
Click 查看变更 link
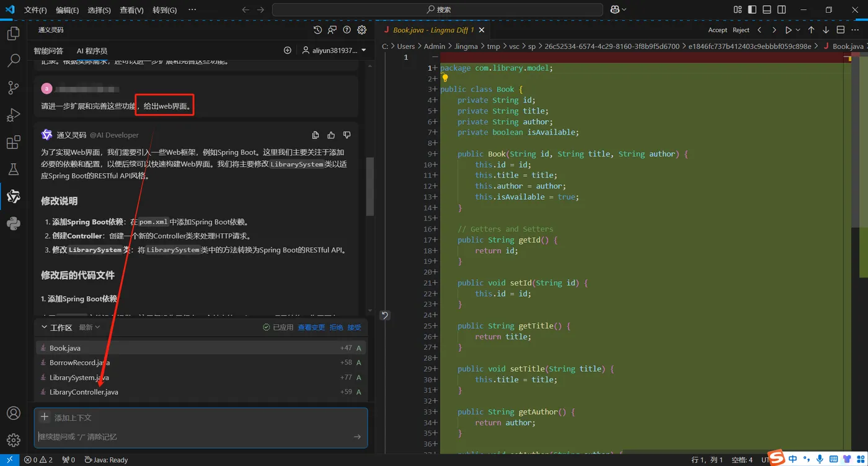(x=311, y=327)
